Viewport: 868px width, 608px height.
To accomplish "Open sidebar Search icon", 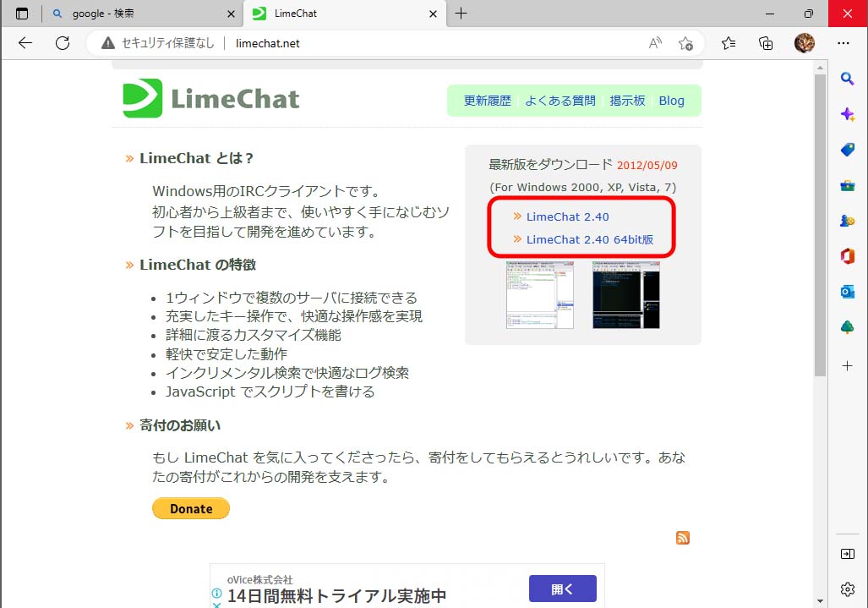I will pyautogui.click(x=847, y=79).
